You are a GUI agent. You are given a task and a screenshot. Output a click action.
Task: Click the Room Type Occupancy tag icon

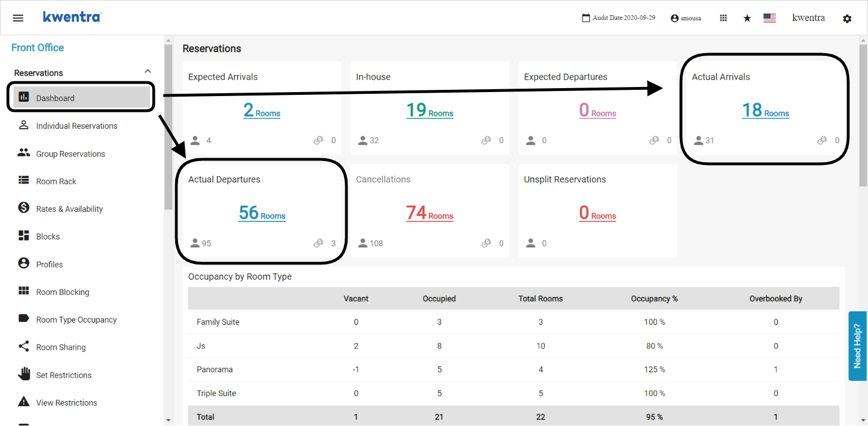pos(24,319)
